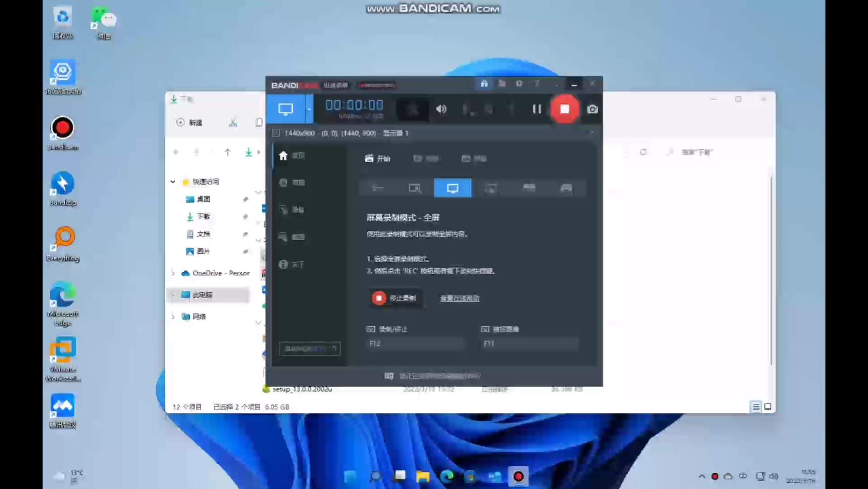
Task: Toggle the checkbox beside 1440x900 resolution
Action: point(276,133)
